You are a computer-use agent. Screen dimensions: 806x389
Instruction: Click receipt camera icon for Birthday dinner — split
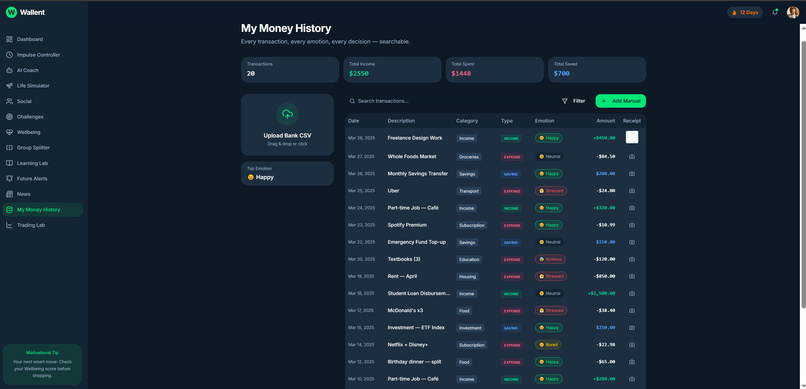(632, 362)
